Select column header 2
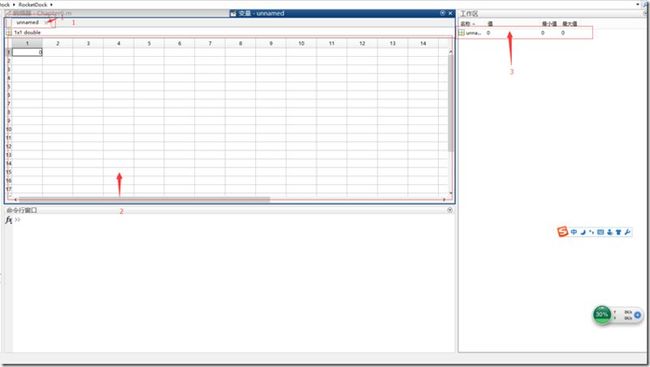 coord(58,43)
